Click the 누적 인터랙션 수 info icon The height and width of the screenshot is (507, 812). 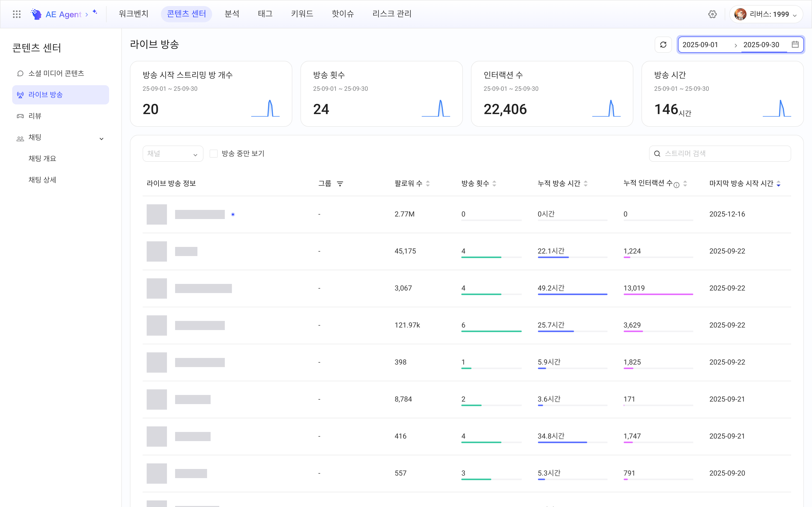[x=676, y=185]
